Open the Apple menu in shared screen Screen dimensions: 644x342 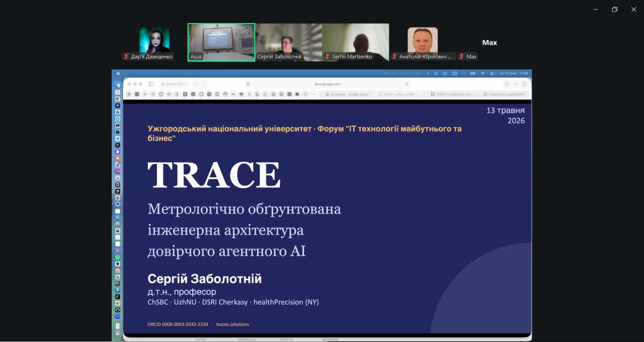[x=119, y=73]
